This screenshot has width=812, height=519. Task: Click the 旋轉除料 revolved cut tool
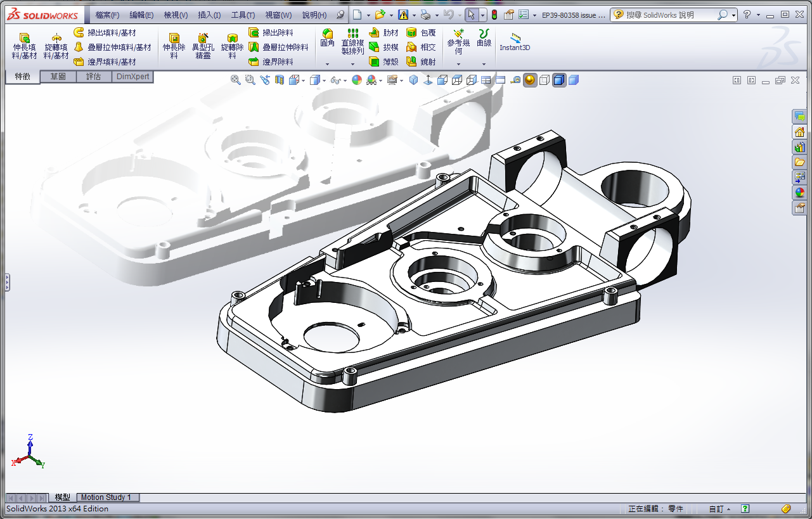point(232,46)
